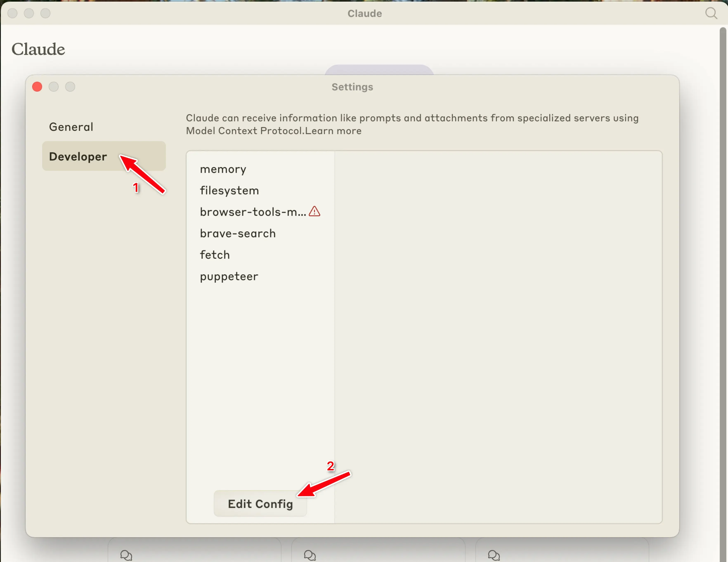728x562 pixels.
Task: Select the filesystem server entry
Action: (229, 191)
